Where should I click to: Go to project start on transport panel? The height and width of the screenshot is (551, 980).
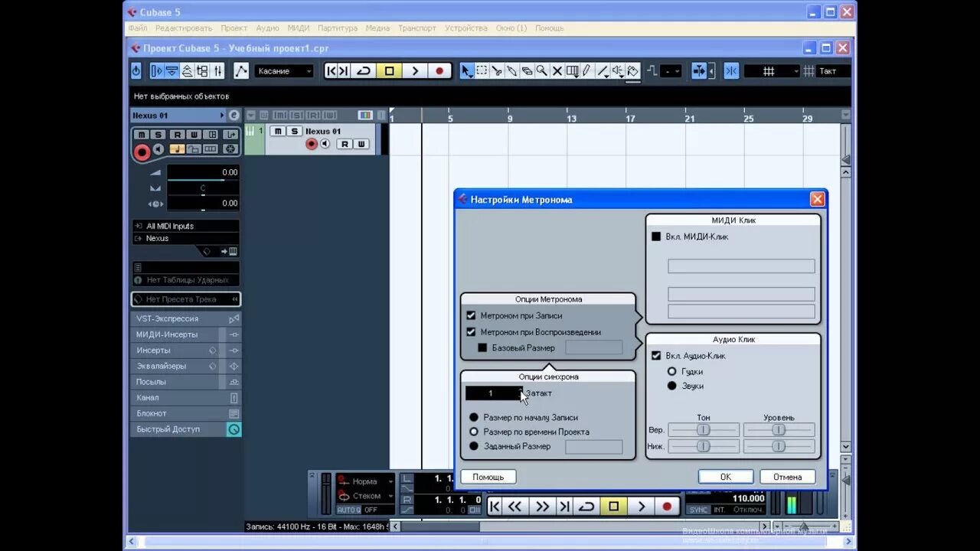click(x=495, y=506)
